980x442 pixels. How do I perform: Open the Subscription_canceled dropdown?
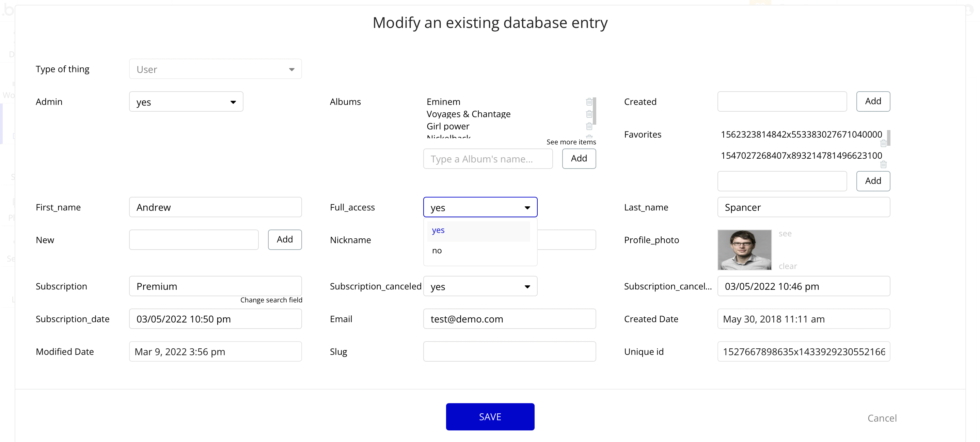[x=480, y=286]
